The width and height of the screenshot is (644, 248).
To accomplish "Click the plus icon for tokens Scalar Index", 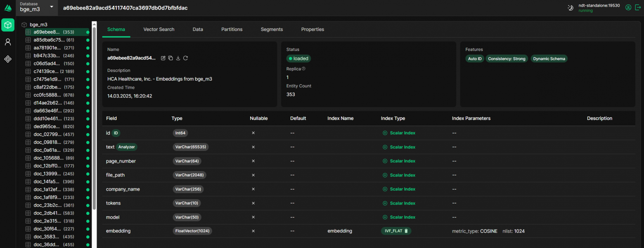I will [x=385, y=203].
